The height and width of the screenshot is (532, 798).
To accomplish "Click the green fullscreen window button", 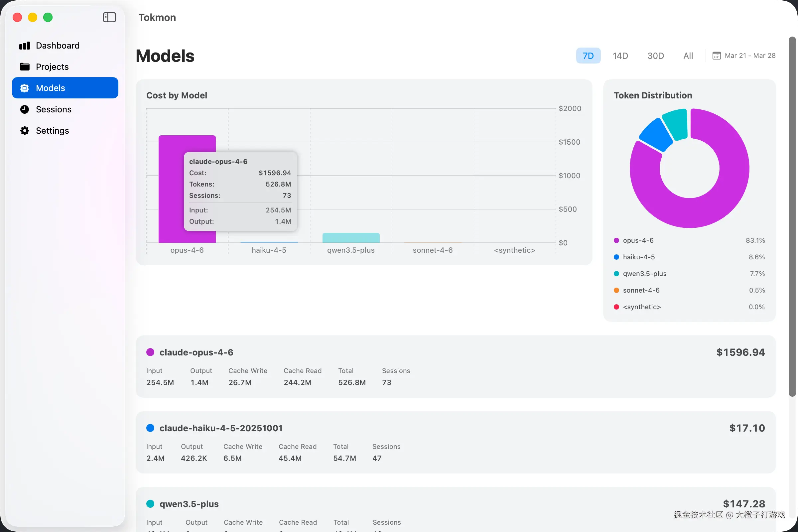I will tap(48, 17).
